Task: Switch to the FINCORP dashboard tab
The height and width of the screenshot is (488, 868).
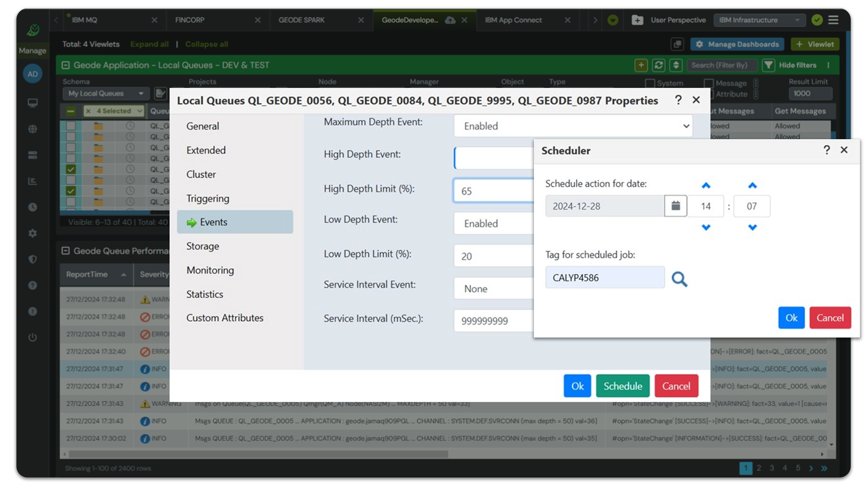Action: click(190, 20)
